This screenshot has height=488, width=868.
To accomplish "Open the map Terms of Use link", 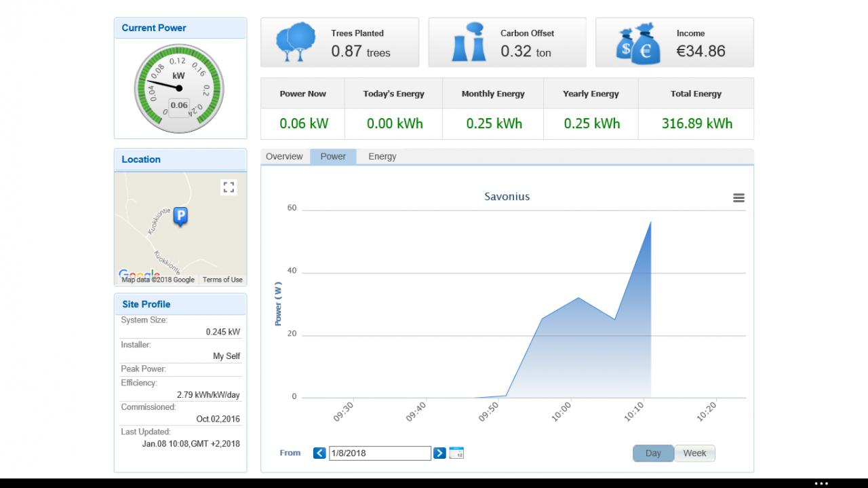I will pos(222,280).
